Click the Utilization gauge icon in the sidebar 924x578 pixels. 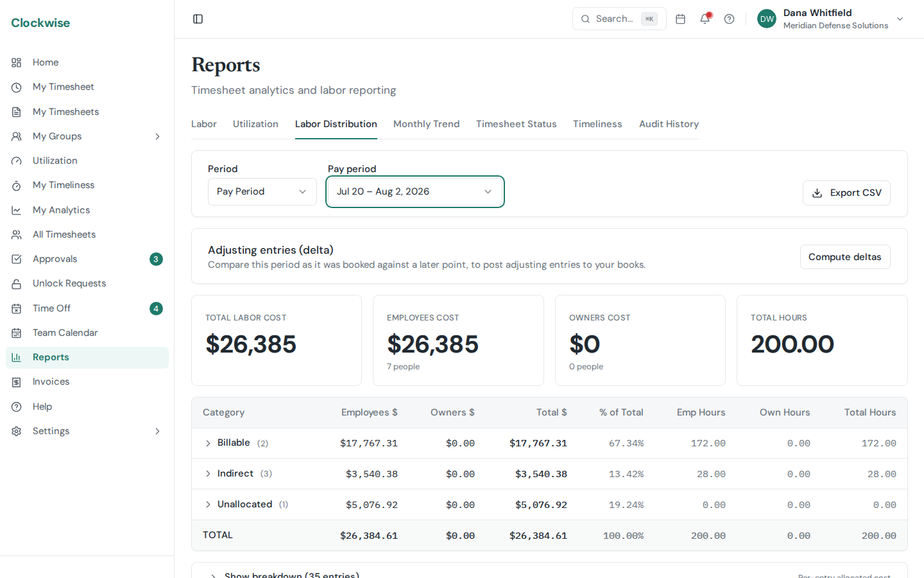17,161
